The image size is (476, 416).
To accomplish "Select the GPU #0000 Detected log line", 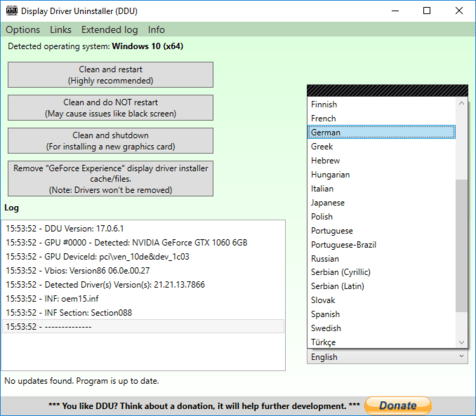I will click(143, 243).
